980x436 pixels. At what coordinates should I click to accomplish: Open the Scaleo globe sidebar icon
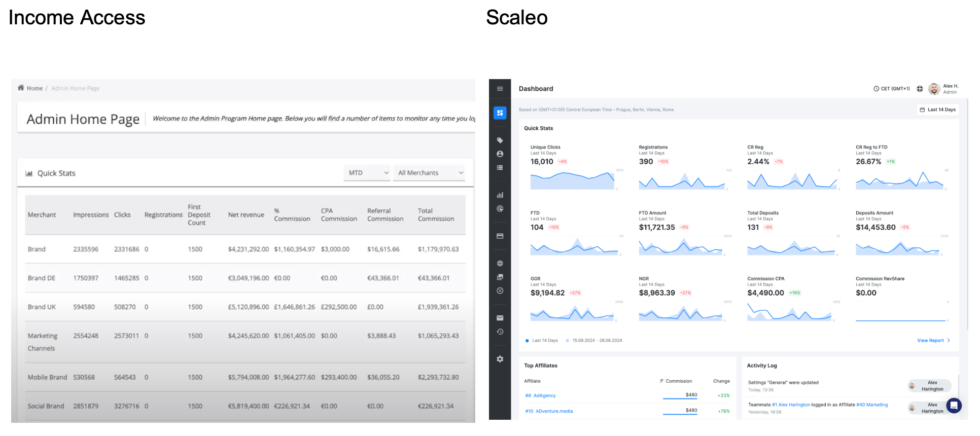point(500,264)
